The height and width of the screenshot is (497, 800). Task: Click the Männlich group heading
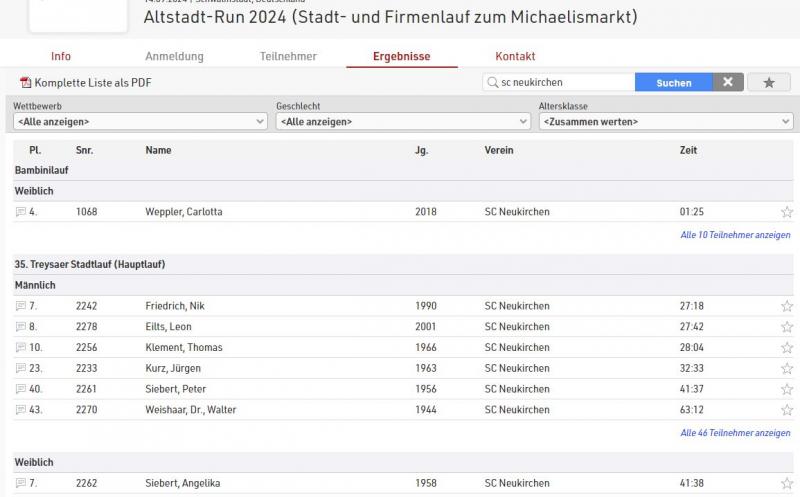(35, 285)
